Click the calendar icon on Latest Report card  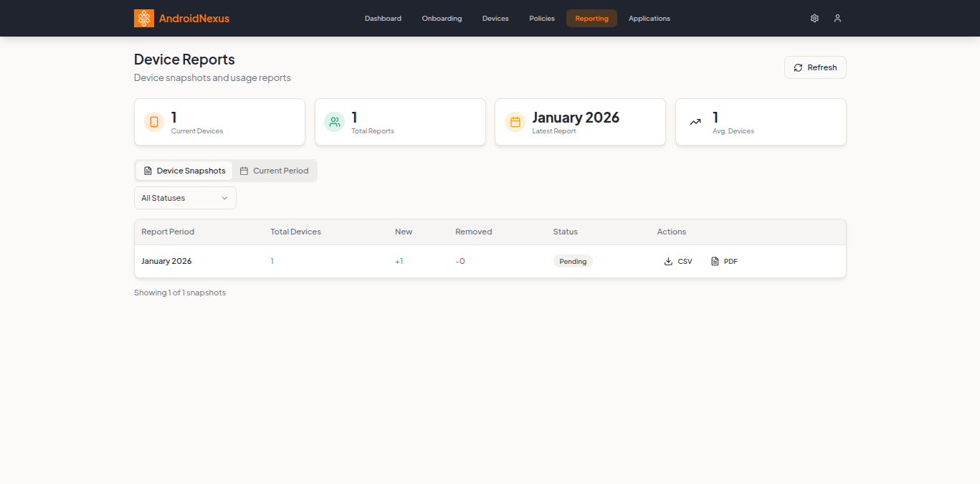(x=515, y=122)
